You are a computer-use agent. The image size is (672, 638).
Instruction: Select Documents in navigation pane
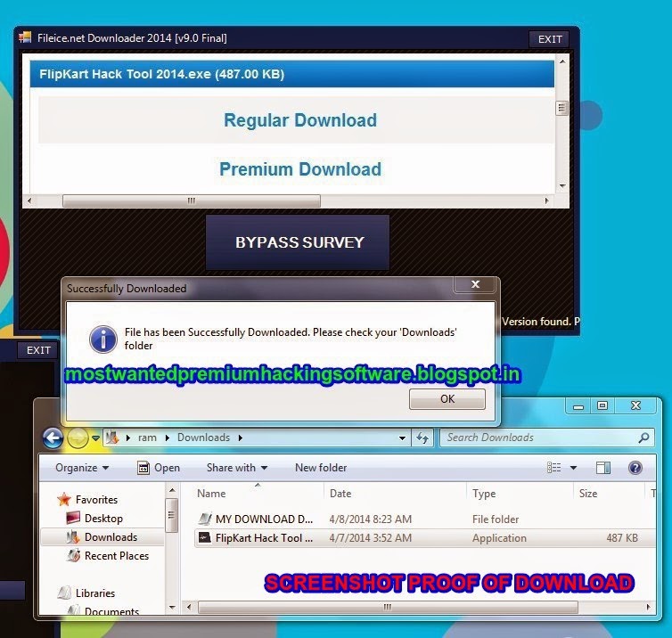coord(111,611)
